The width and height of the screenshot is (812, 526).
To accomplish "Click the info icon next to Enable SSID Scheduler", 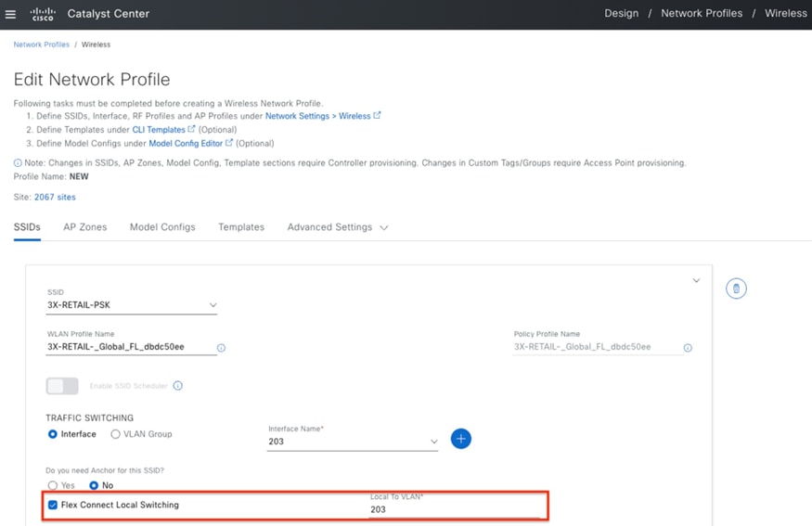I will (178, 386).
